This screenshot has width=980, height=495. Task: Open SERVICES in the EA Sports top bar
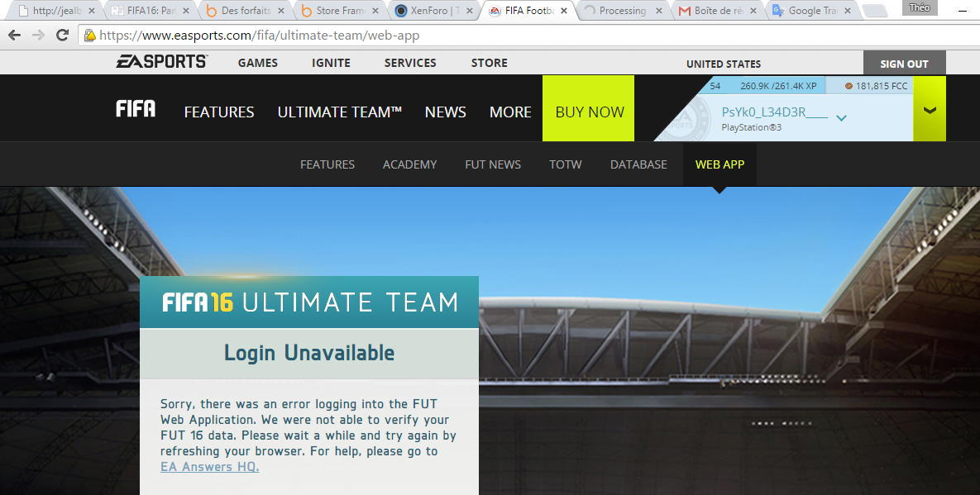point(410,63)
